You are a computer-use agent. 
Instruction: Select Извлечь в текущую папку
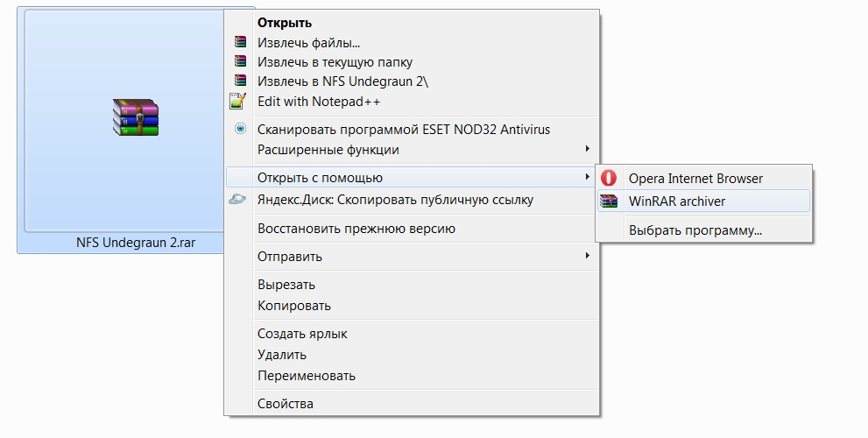pos(413,62)
